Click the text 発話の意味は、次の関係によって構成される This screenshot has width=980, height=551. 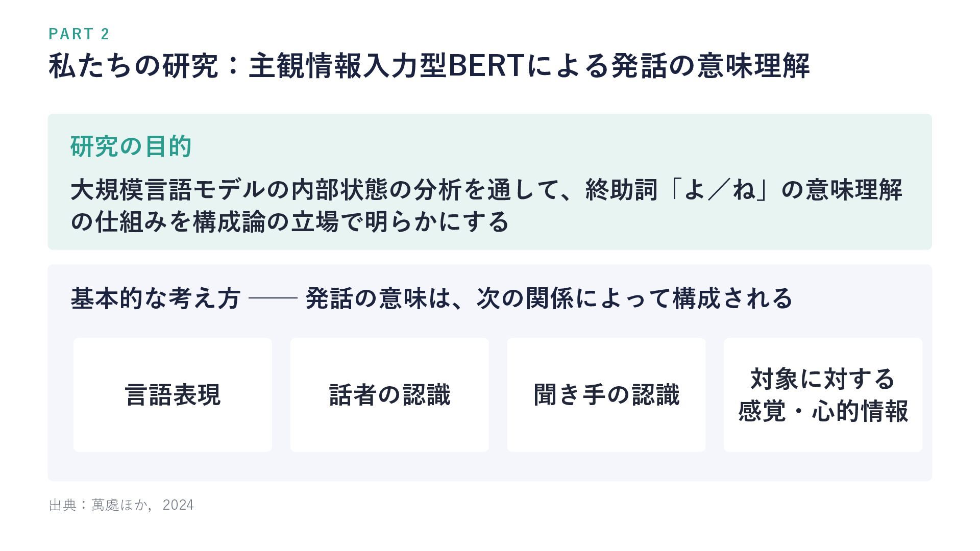(x=549, y=298)
